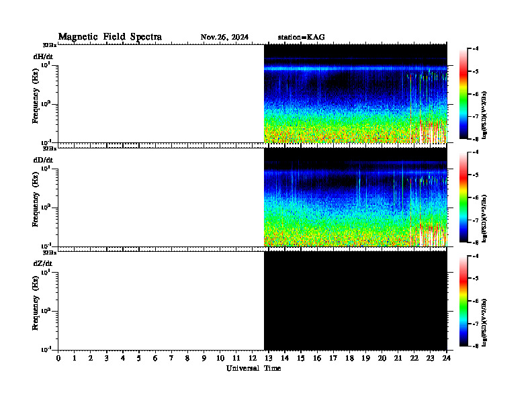Select the "dD/dt" panel label
The height and width of the screenshot is (411, 532).
pyautogui.click(x=43, y=160)
